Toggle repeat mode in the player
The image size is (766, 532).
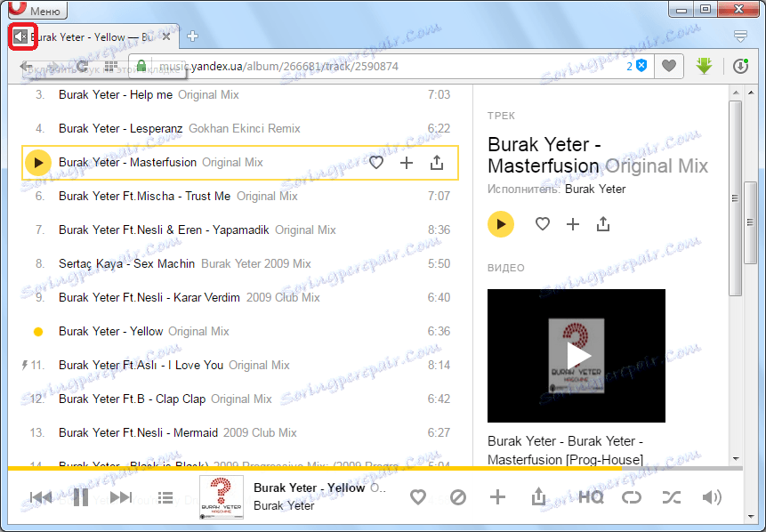[631, 497]
